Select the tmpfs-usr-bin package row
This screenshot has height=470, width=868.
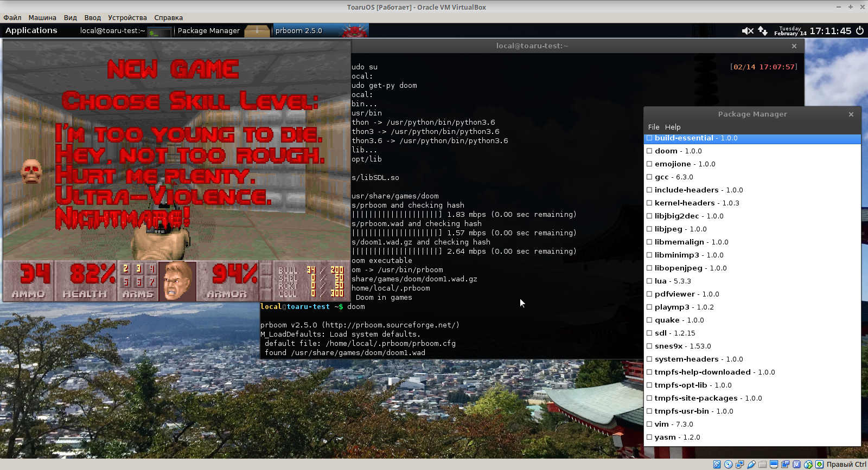pyautogui.click(x=752, y=411)
